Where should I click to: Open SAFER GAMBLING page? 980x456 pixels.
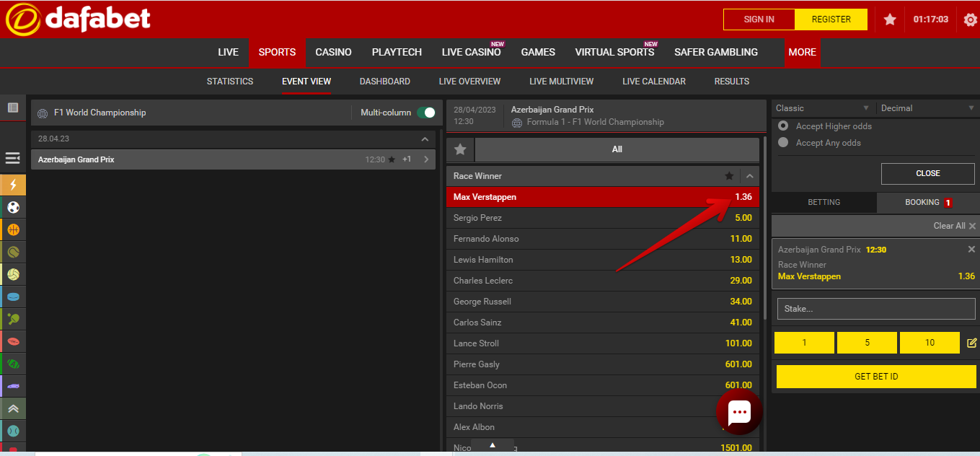coord(716,52)
